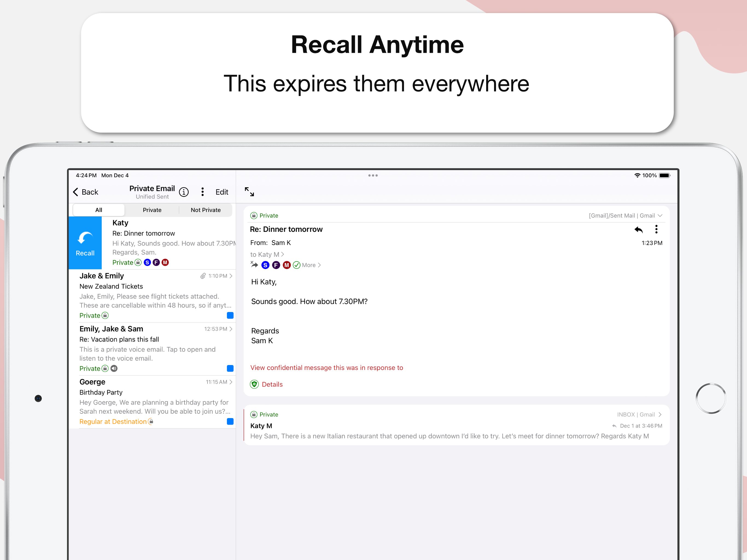Open Katy M's quoted message card
This screenshot has width=747, height=560.
coord(457,425)
